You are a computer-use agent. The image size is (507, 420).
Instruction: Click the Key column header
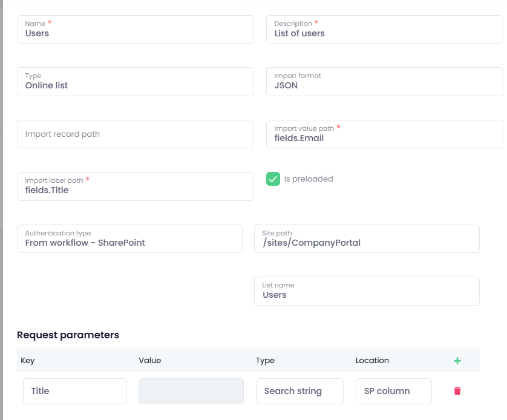[x=28, y=360]
